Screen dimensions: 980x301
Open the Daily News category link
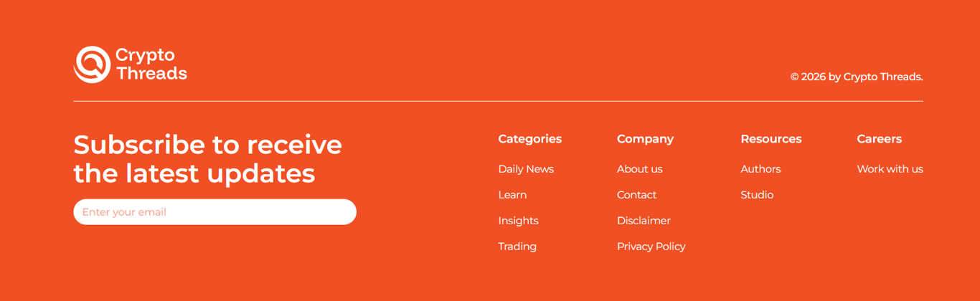(526, 169)
